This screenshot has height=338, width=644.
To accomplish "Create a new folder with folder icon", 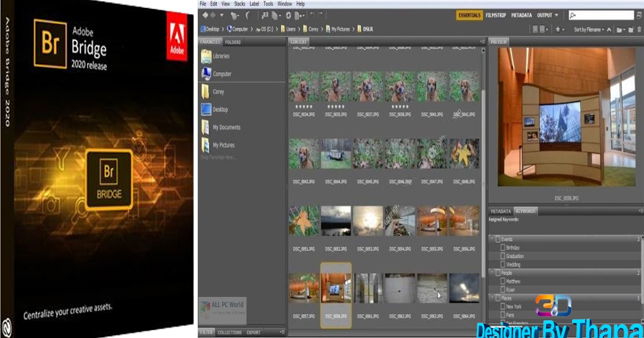I will pyautogui.click(x=631, y=30).
